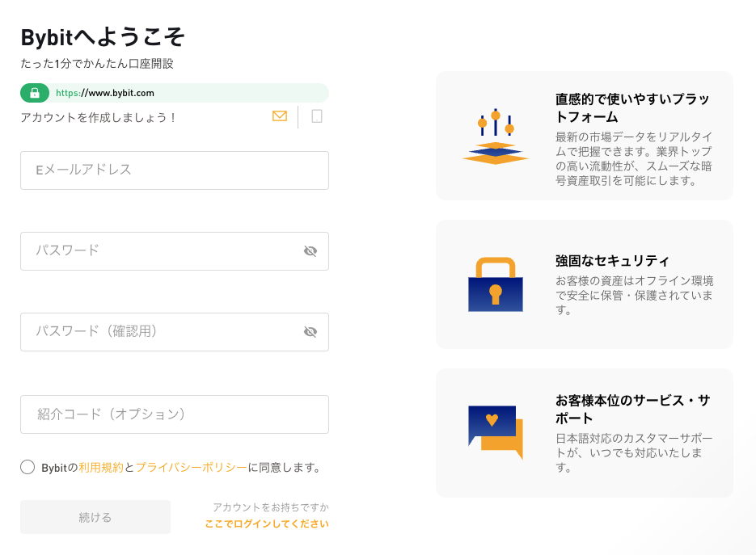This screenshot has width=756, height=555.
Task: Open the プライバシーポリシー link
Action: pyautogui.click(x=192, y=467)
